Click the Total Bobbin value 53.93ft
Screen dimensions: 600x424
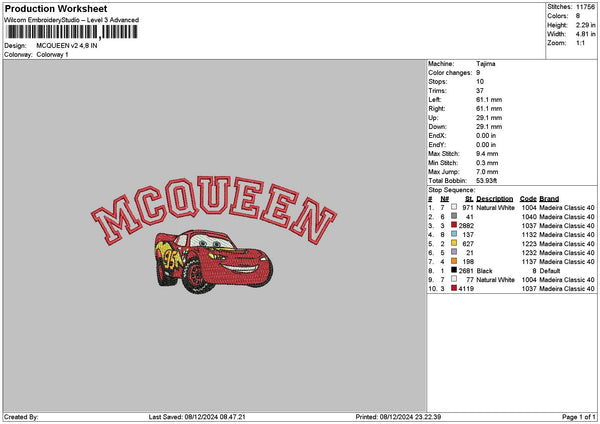tap(486, 181)
